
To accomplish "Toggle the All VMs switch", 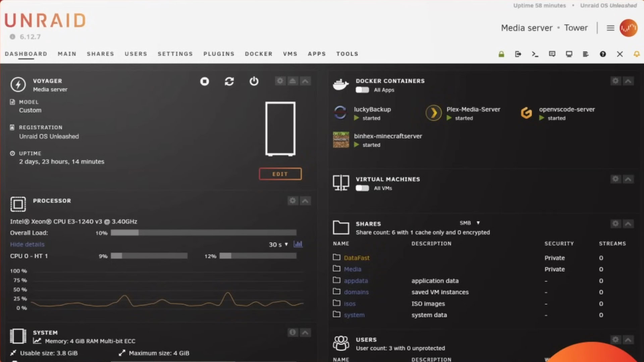I will click(362, 188).
